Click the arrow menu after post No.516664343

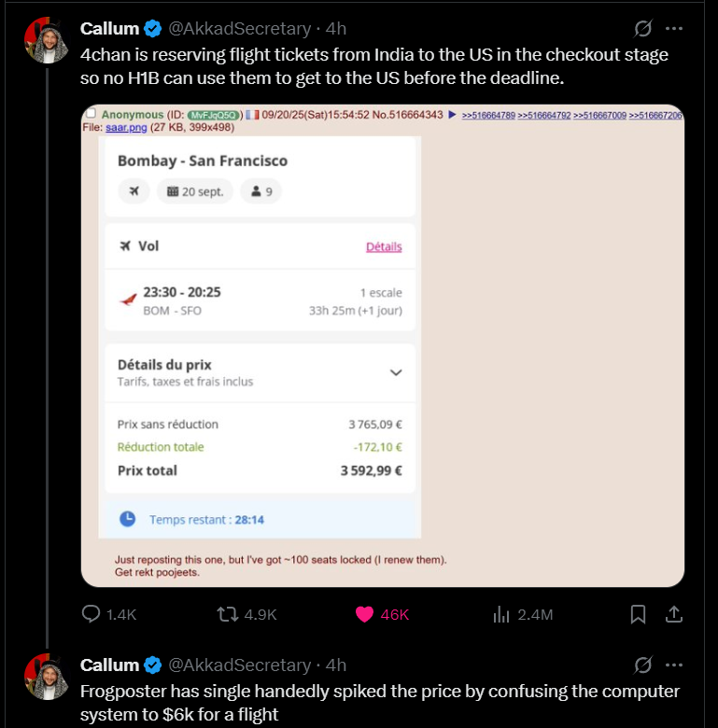point(451,115)
